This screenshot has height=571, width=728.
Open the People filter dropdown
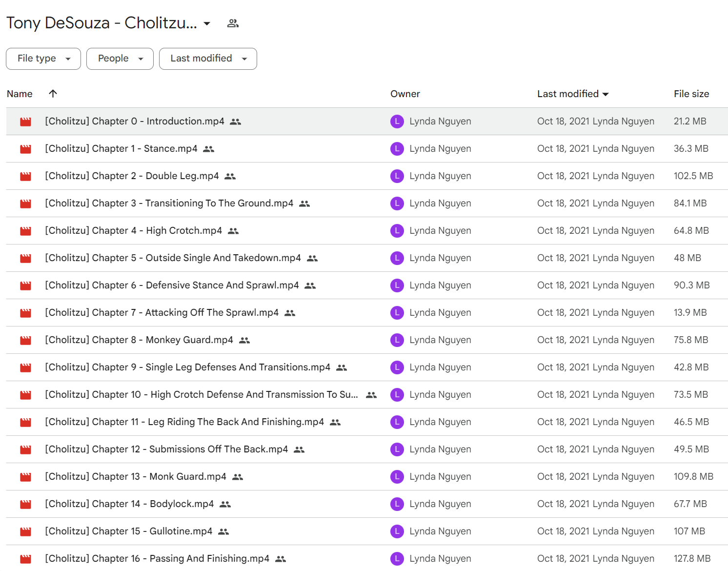coord(120,59)
